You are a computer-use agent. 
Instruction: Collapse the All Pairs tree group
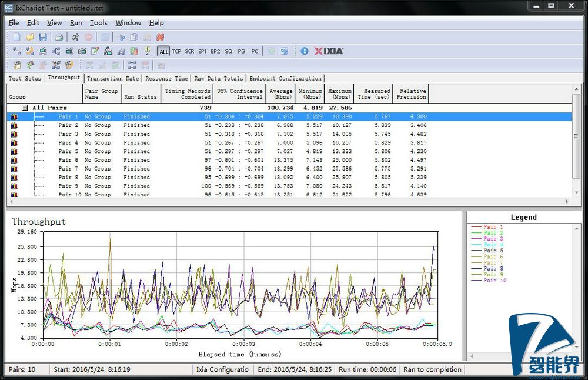25,108
